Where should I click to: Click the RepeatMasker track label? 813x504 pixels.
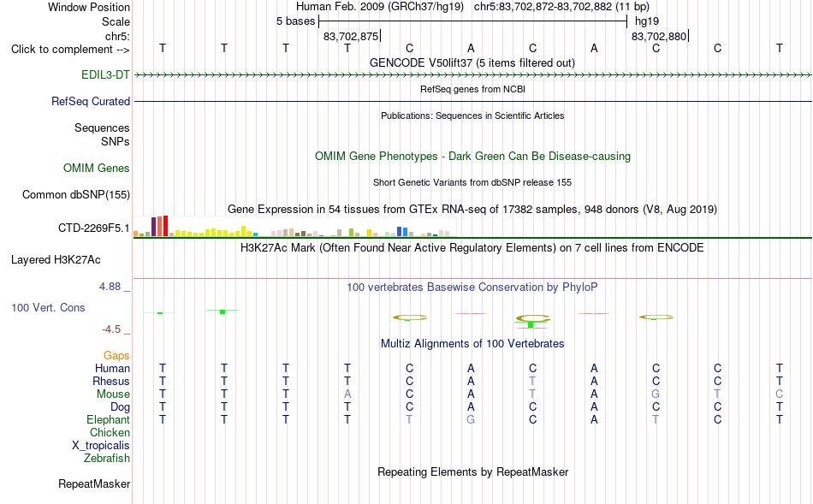point(94,483)
